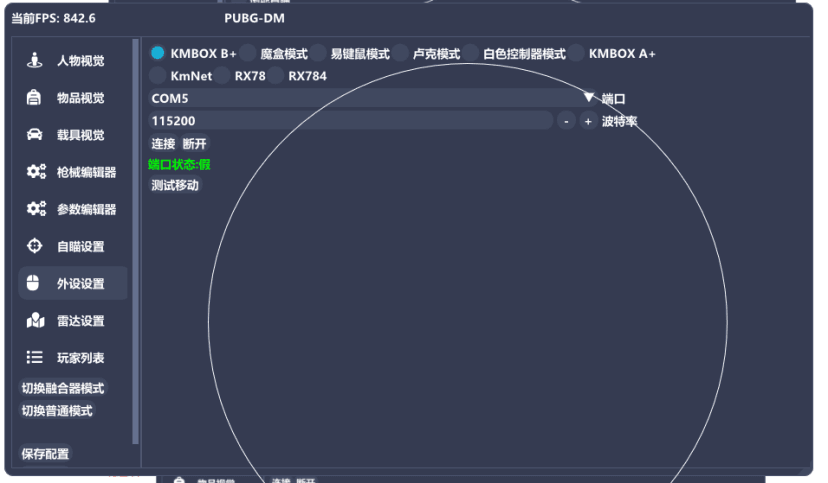Show the 玩家列表 section
This screenshot has width=828, height=483.
(x=73, y=357)
